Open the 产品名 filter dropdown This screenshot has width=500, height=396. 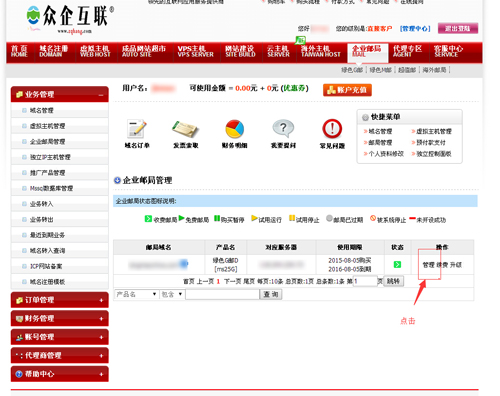click(136, 294)
